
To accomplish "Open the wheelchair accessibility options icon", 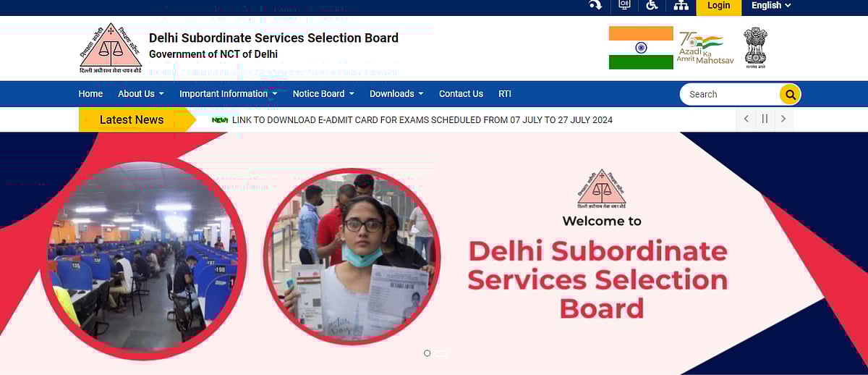I will pyautogui.click(x=652, y=5).
